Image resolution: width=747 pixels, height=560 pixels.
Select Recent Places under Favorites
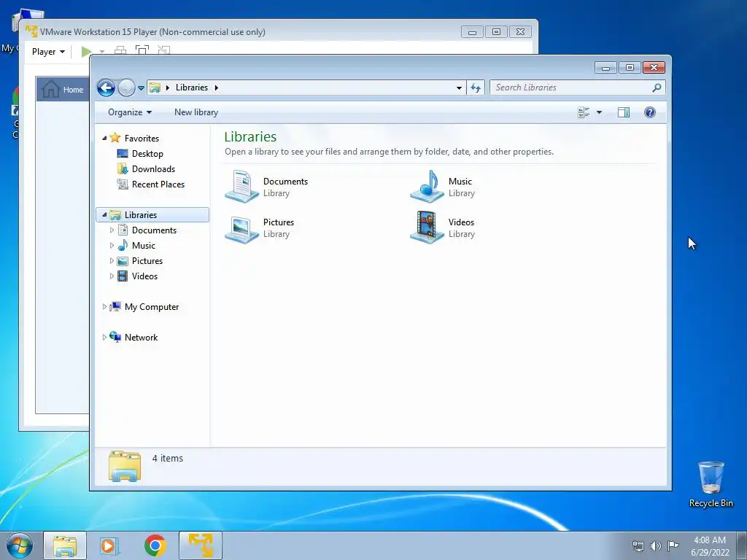[158, 184]
